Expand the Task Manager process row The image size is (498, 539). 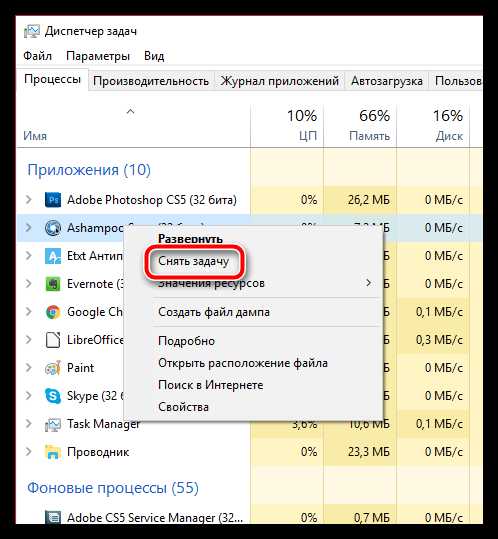click(29, 424)
